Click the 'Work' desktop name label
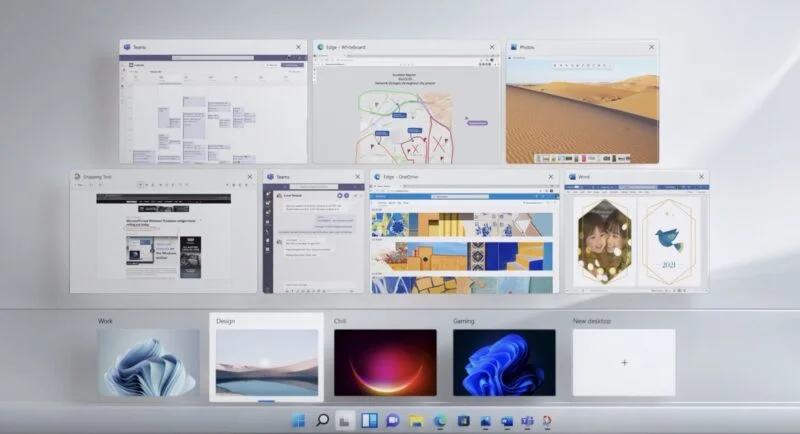 point(105,321)
